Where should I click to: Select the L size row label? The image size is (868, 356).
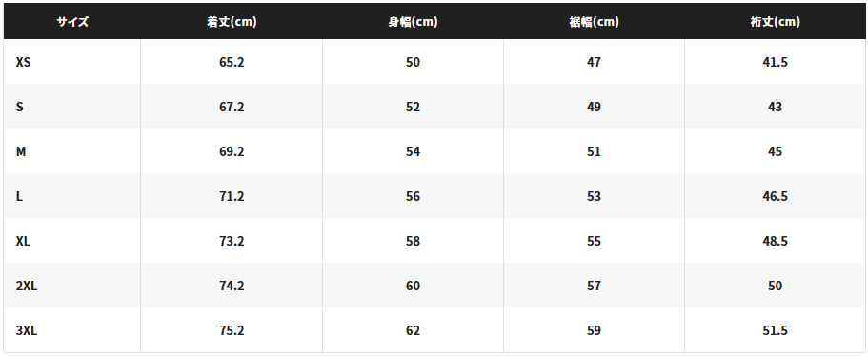pos(19,196)
